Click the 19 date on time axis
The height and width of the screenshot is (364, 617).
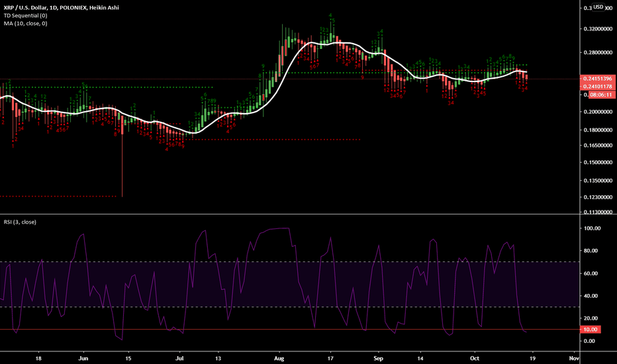coord(532,359)
